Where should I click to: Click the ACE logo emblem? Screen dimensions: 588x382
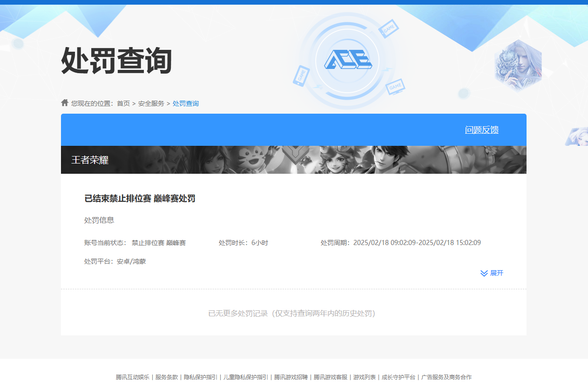[348, 61]
